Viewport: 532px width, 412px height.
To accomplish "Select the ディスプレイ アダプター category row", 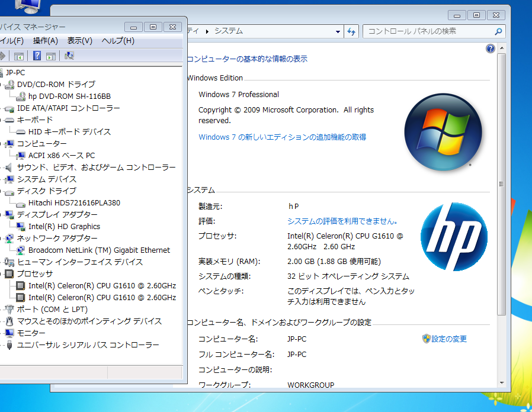I will [x=57, y=215].
